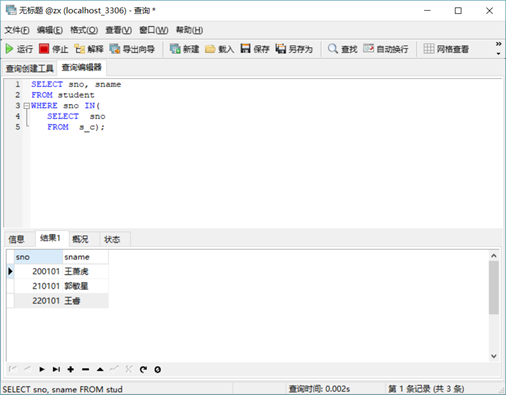
Task: Select cell with sno 210101
Action: (x=38, y=286)
